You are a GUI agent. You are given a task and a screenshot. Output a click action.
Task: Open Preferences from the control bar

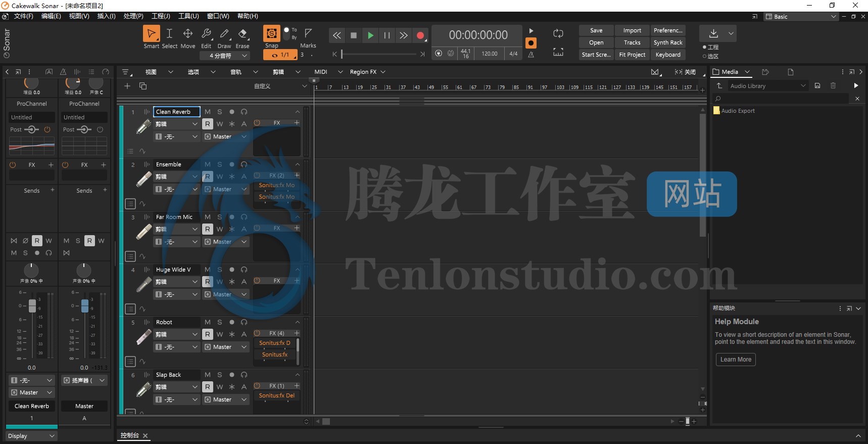[668, 30]
